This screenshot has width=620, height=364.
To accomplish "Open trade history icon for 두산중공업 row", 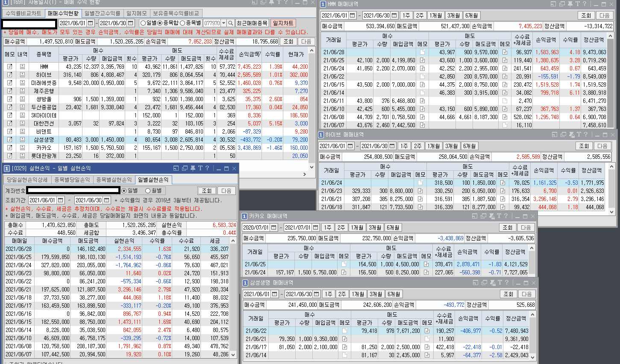I will (x=22, y=107).
